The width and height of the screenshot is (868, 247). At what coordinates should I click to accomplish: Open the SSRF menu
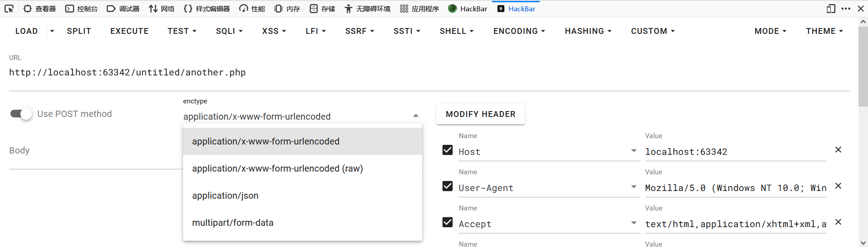pos(360,31)
